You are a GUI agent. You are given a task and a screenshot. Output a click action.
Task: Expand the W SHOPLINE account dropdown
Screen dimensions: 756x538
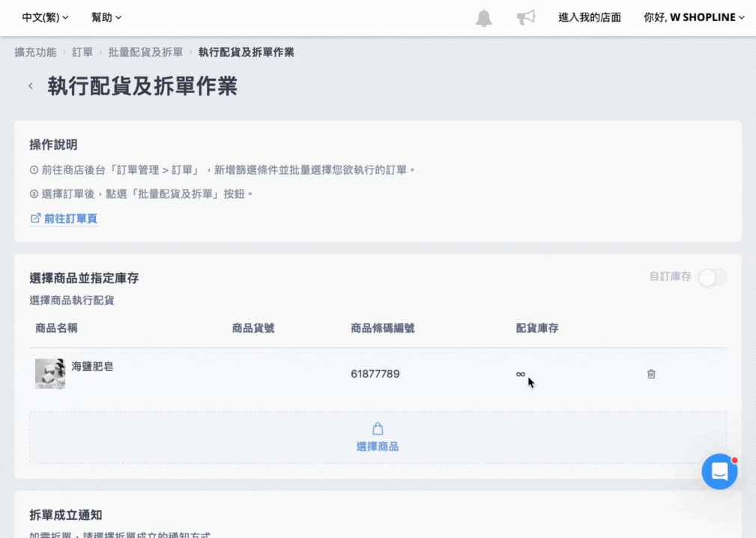694,17
